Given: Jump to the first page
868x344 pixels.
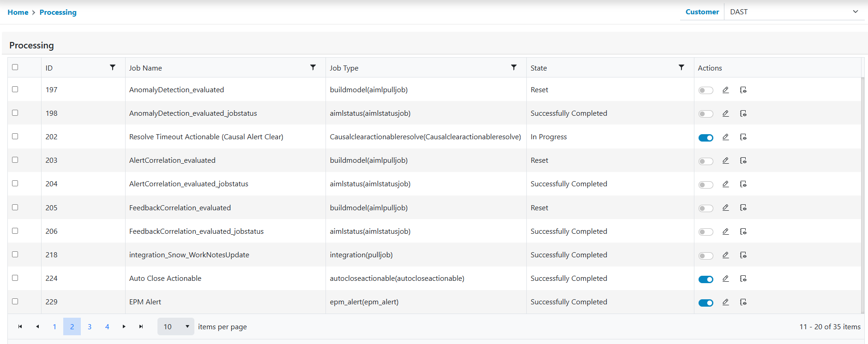Looking at the screenshot, I should [x=20, y=326].
